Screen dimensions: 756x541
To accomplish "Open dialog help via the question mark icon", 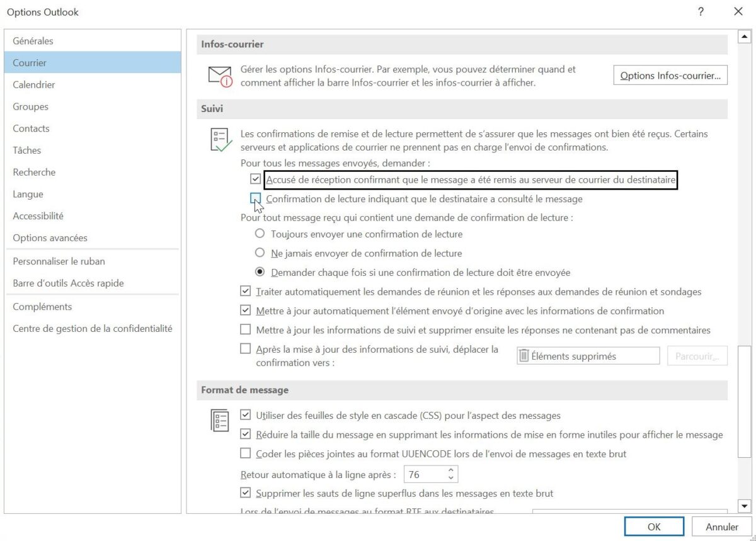I will tap(700, 11).
